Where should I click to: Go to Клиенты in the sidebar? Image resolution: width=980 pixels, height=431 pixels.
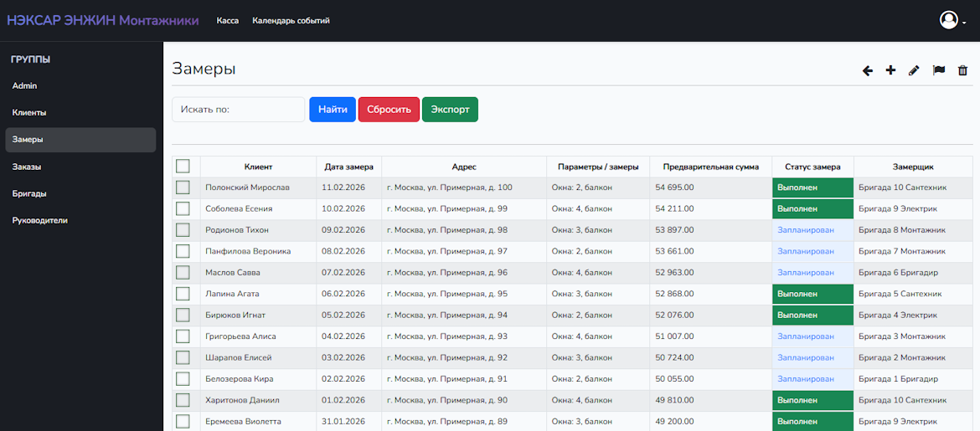(x=29, y=113)
